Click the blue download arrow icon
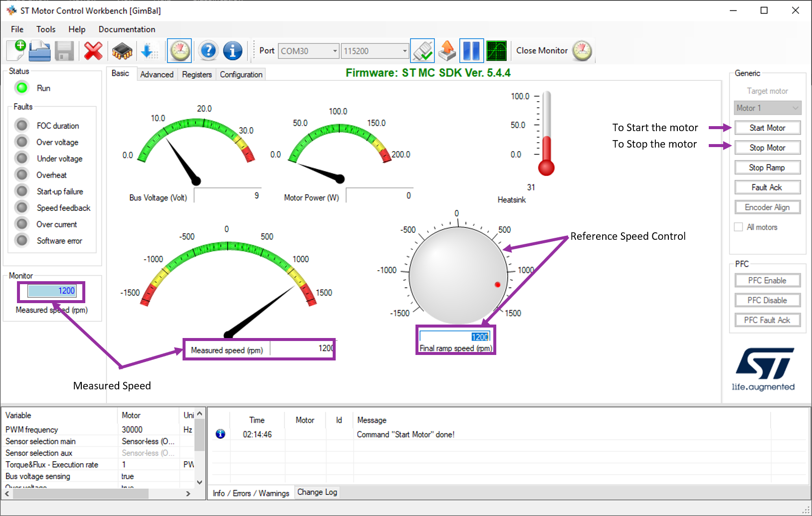Viewport: 812px width, 516px height. pos(149,51)
